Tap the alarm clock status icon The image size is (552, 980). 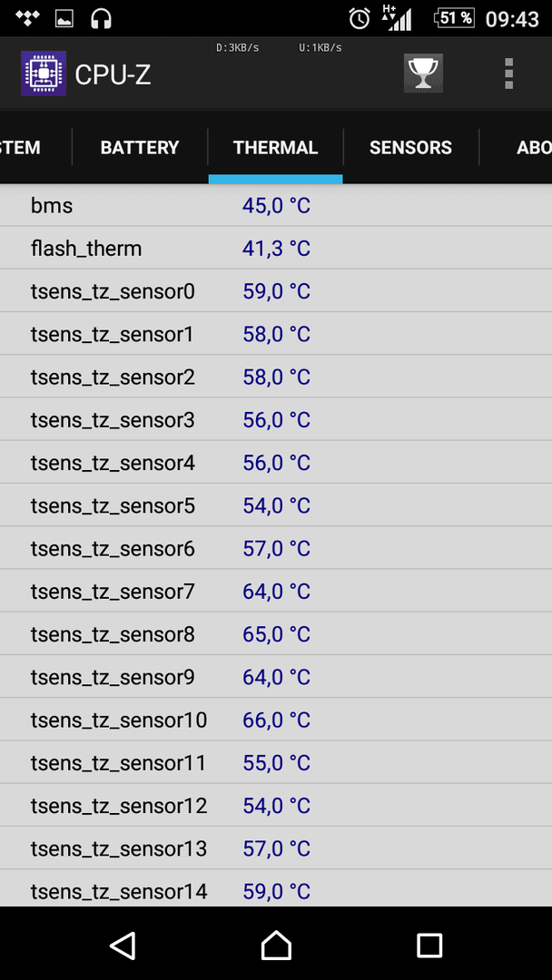tap(360, 18)
